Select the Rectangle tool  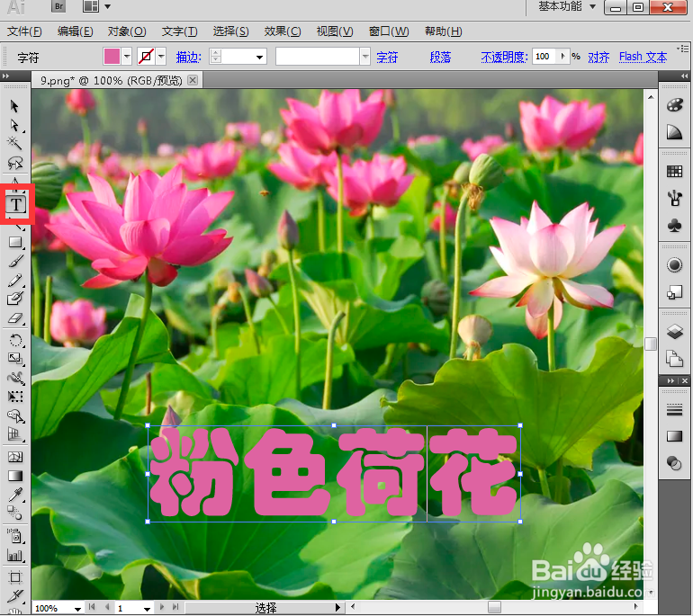tap(15, 242)
